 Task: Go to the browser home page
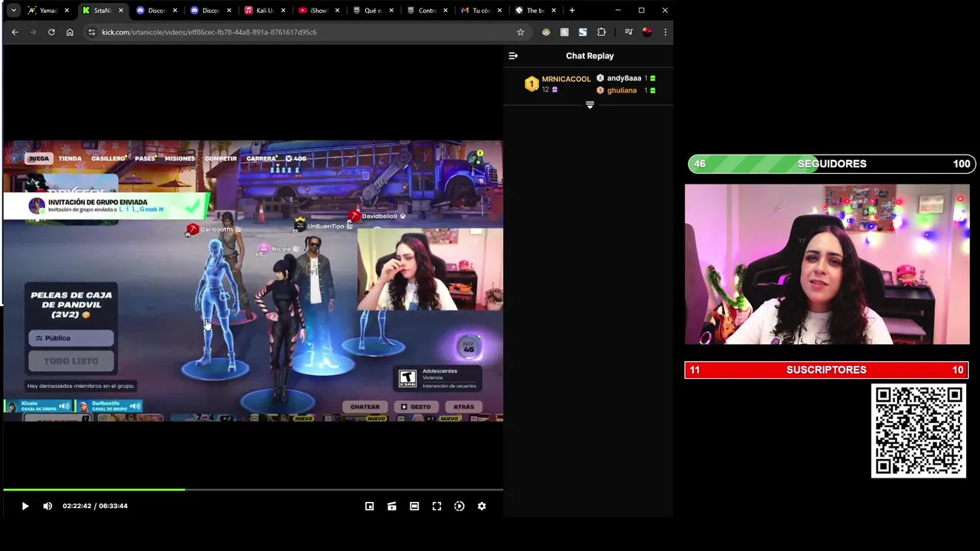click(70, 32)
